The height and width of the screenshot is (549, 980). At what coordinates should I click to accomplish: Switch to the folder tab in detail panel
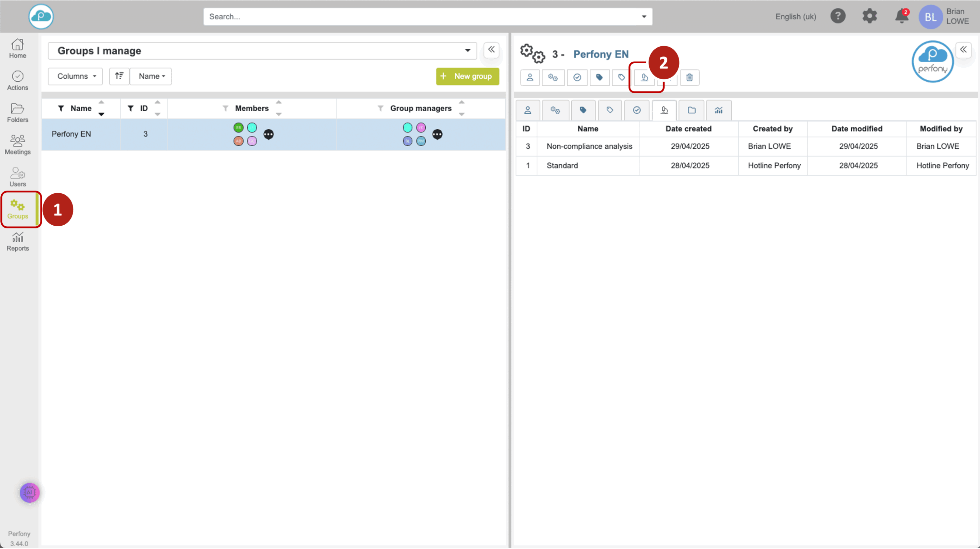tap(691, 110)
